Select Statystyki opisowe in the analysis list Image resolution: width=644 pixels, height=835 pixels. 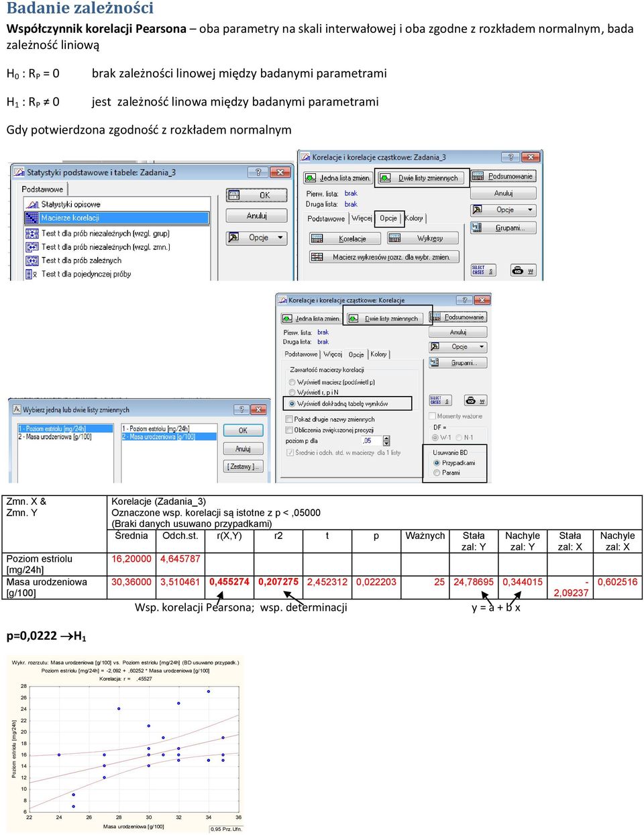click(x=70, y=204)
